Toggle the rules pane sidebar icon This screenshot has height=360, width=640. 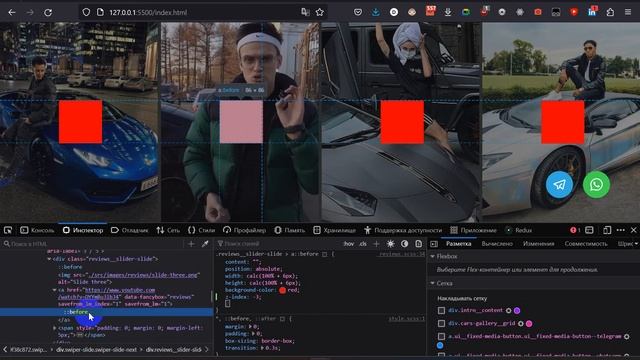434,244
